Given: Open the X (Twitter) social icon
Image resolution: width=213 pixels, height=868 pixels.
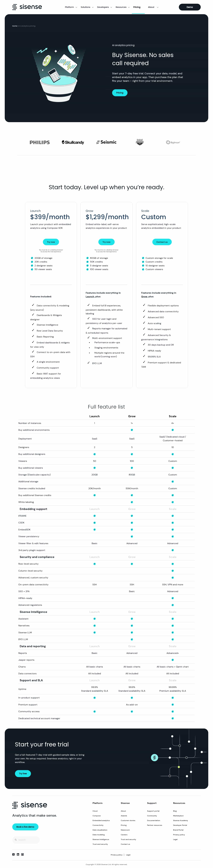Looking at the screenshot, I should [13, 854].
